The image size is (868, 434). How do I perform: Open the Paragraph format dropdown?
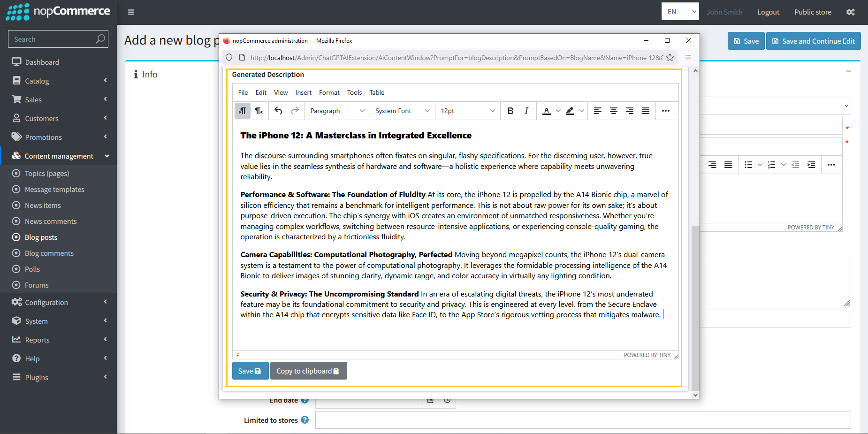[336, 111]
